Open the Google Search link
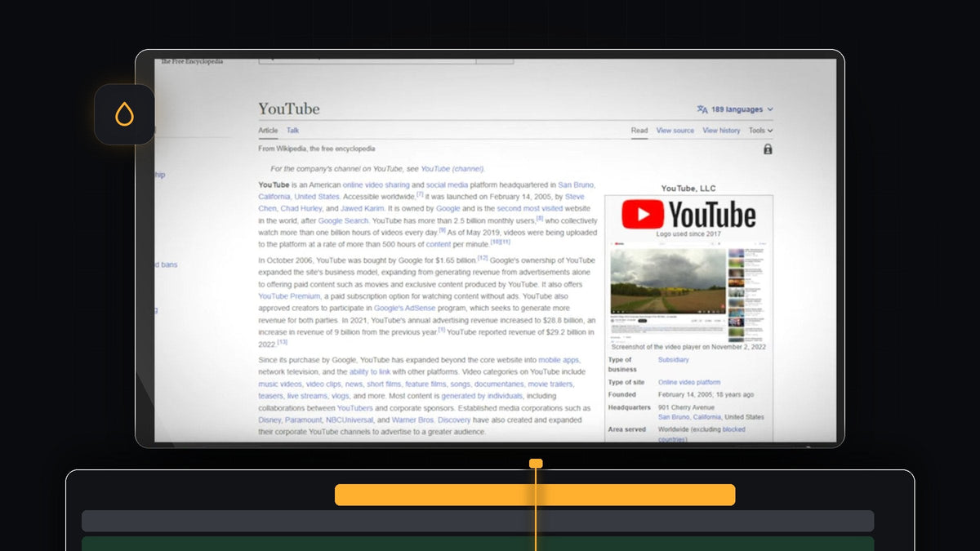 coord(343,221)
